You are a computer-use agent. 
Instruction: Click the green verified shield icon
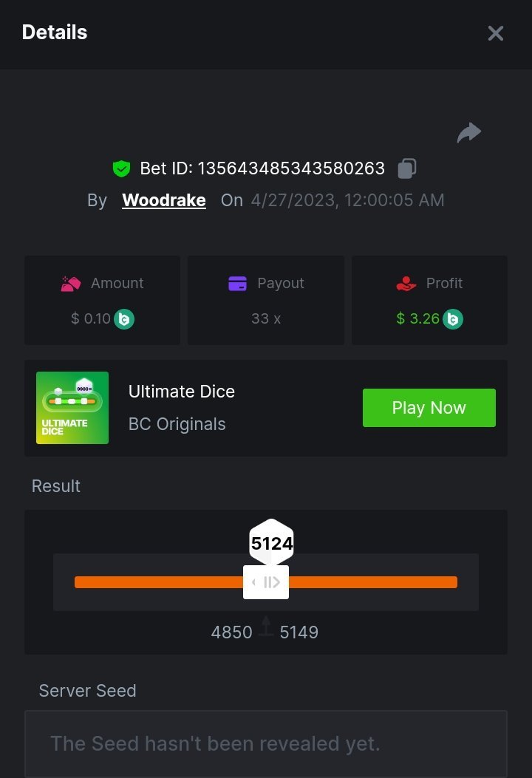coord(121,169)
